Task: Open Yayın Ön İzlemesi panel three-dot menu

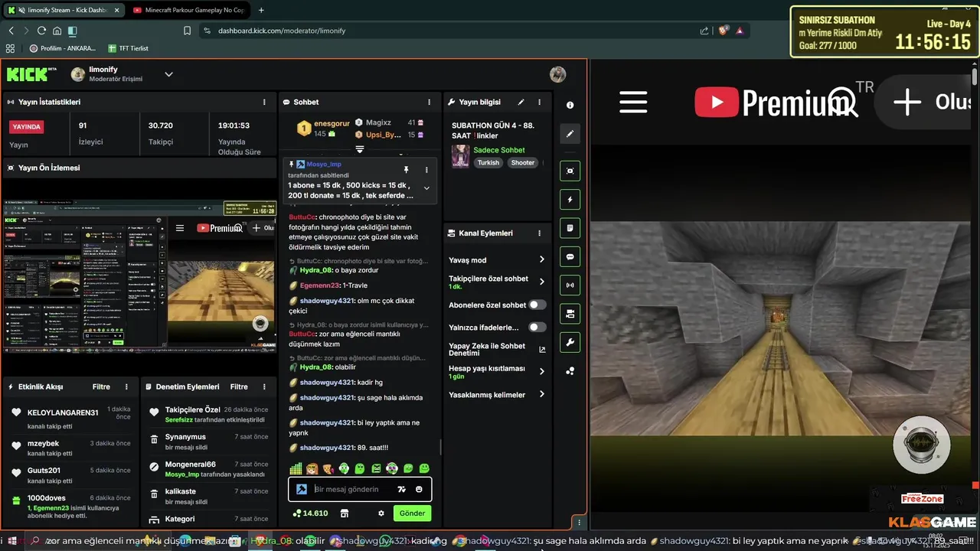Action: coord(264,168)
